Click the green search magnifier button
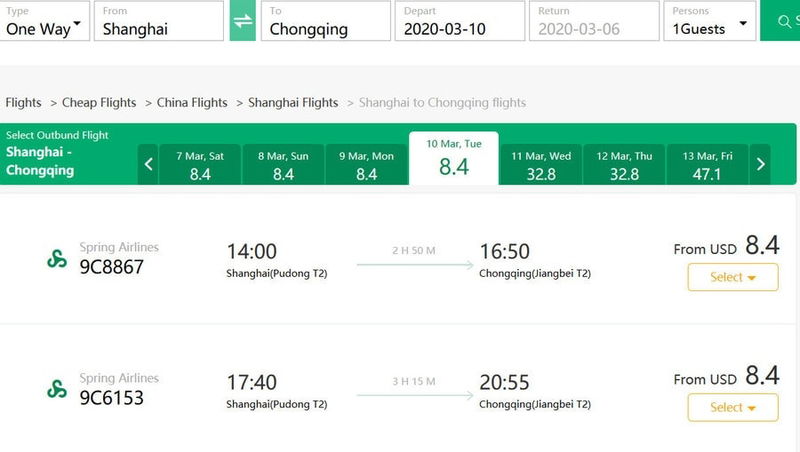 (x=781, y=20)
